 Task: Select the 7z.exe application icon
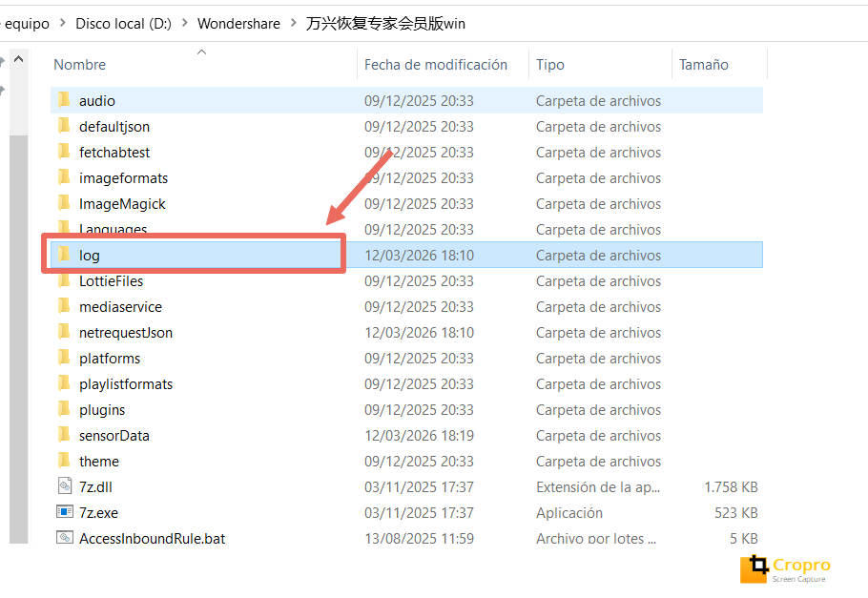click(x=65, y=511)
